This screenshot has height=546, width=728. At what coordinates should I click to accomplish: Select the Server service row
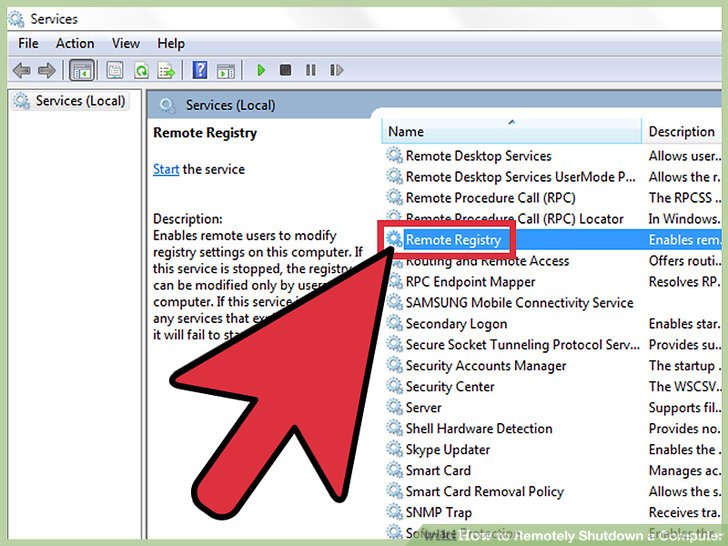point(552,408)
